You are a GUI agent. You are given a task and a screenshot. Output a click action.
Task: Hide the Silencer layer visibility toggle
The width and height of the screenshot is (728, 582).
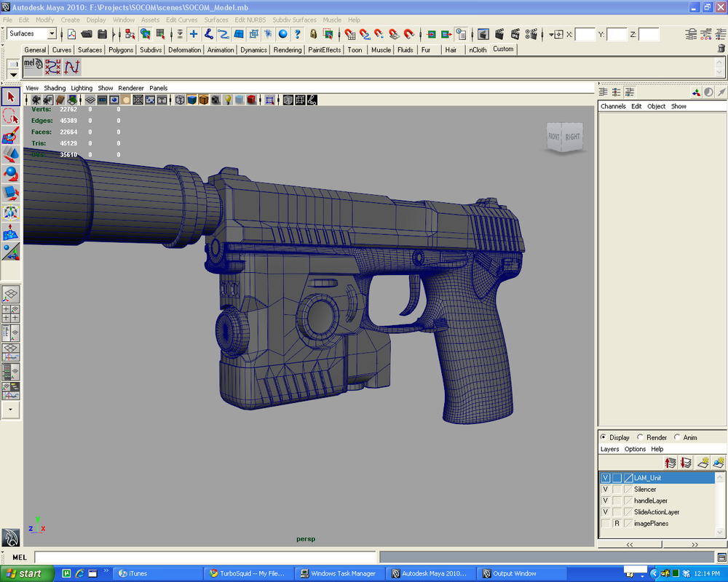tap(606, 489)
